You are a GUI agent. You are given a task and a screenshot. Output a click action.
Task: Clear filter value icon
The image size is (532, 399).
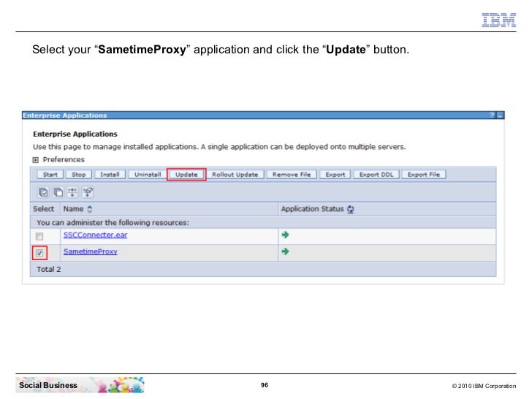88,192
